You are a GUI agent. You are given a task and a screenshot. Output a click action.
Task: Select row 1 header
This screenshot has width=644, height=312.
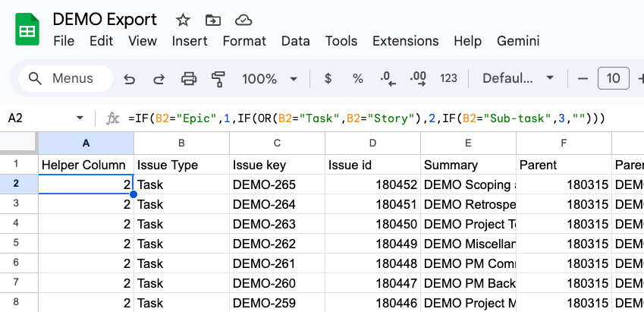click(19, 165)
